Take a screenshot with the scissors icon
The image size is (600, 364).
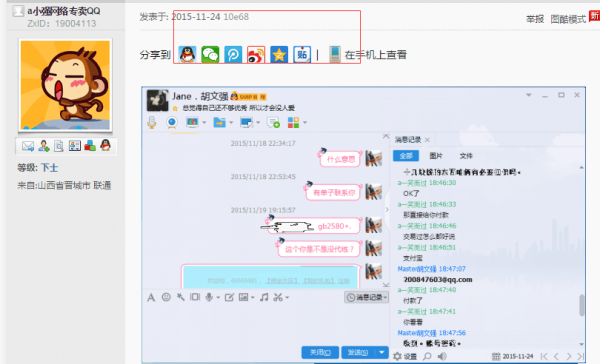click(x=278, y=297)
